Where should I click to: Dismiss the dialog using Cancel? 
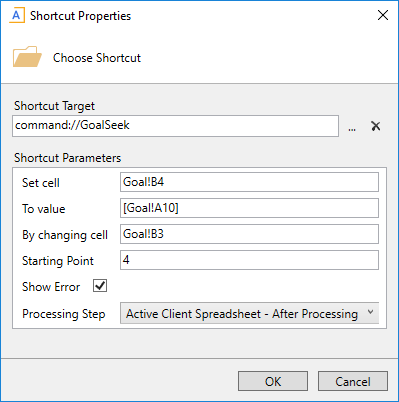click(x=353, y=381)
